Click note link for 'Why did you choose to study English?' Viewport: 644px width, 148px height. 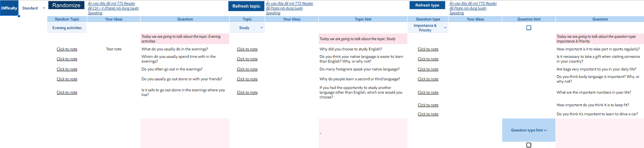(247, 49)
